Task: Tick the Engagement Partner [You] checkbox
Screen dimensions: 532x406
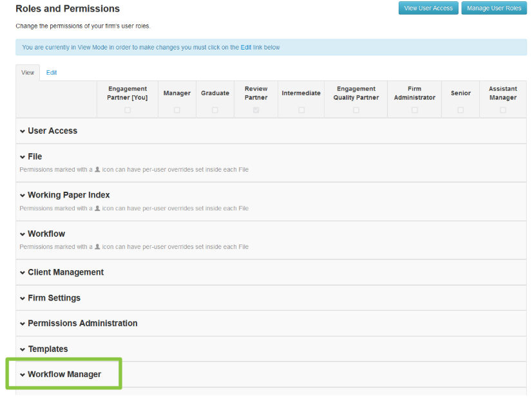Action: [128, 110]
